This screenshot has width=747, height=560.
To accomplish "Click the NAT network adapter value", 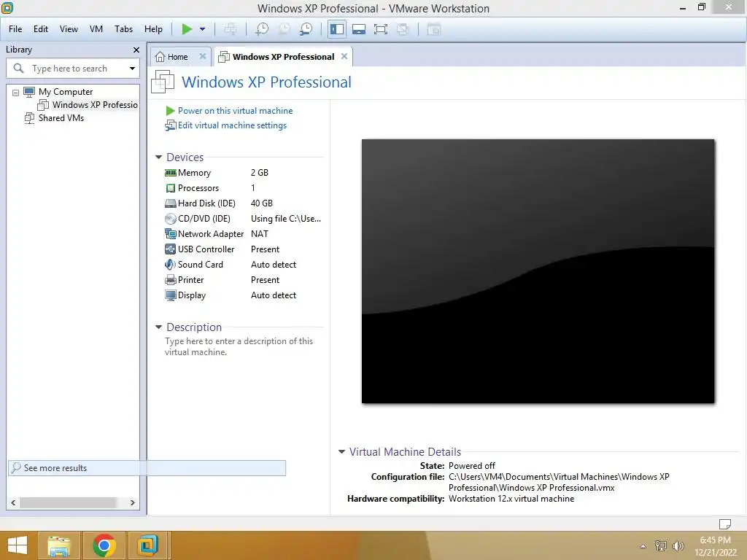I will (260, 234).
